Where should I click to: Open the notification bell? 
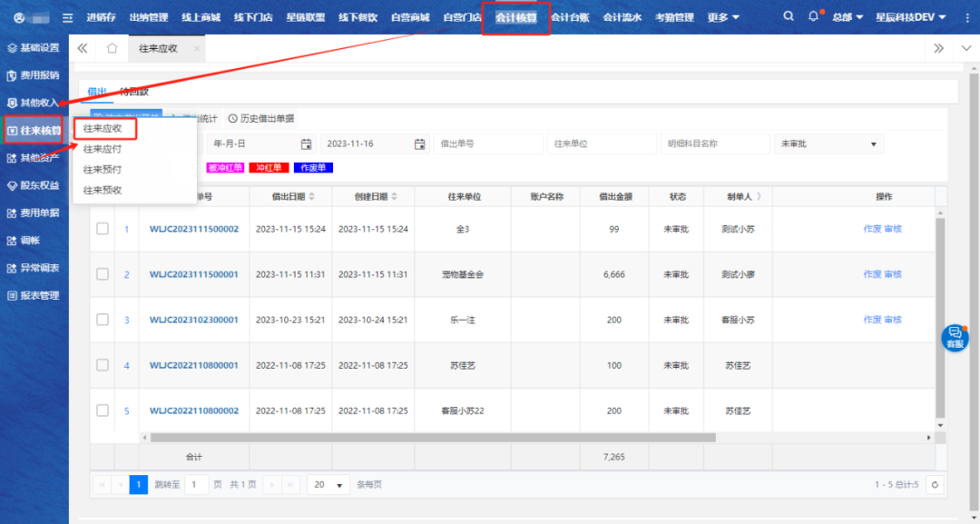(x=813, y=16)
